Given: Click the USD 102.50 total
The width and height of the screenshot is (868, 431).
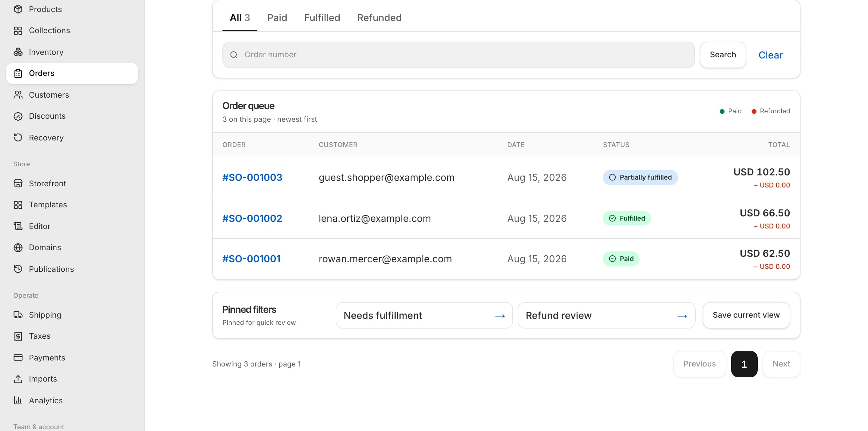Looking at the screenshot, I should coord(762,172).
